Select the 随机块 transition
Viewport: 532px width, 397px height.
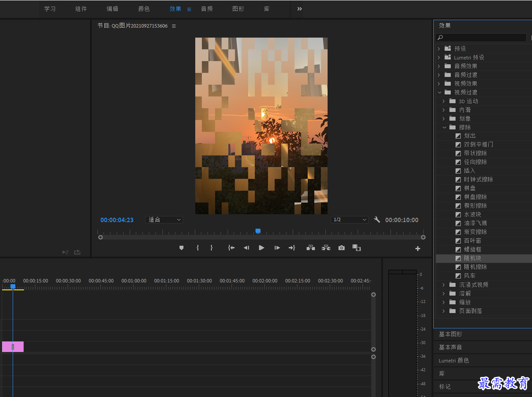[x=473, y=258]
